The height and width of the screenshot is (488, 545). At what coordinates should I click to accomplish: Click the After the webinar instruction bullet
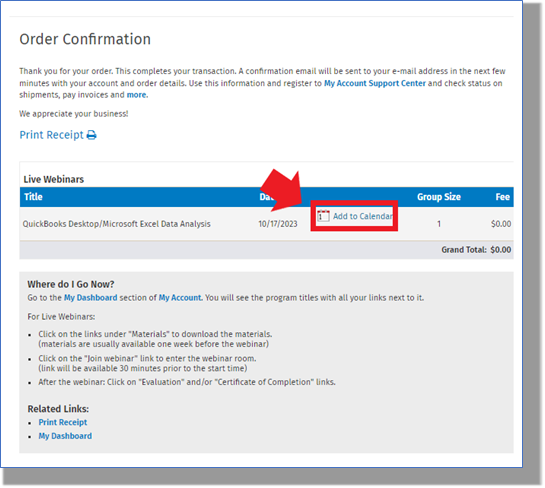[187, 382]
